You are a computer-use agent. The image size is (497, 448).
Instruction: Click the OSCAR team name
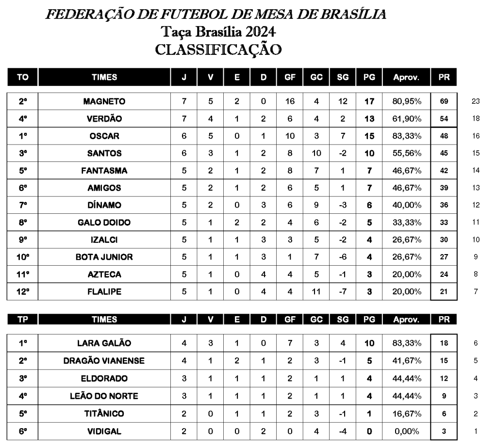tap(104, 136)
